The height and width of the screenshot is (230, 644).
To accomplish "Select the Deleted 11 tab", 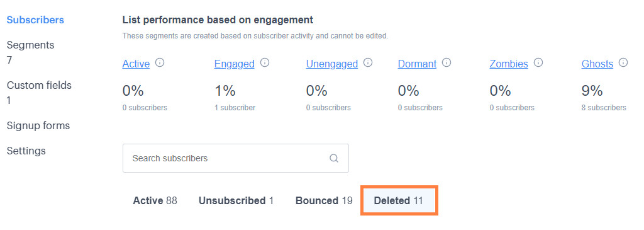I will tap(399, 201).
